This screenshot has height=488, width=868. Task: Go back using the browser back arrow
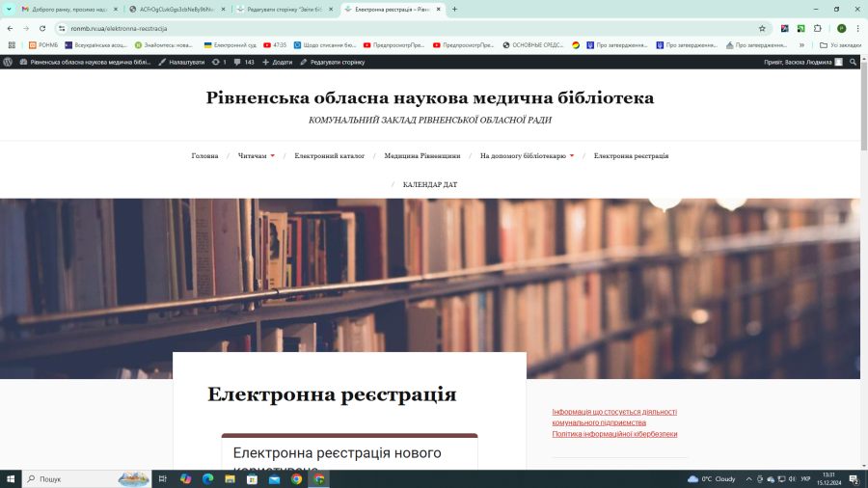pyautogui.click(x=10, y=28)
